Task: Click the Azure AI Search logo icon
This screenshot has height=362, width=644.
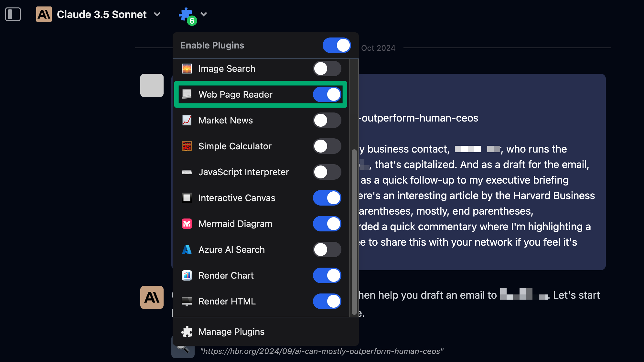Action: (187, 250)
